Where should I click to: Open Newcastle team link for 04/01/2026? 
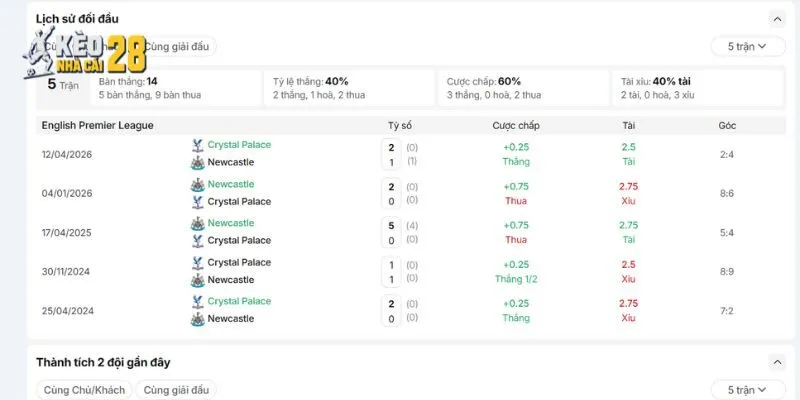point(231,184)
